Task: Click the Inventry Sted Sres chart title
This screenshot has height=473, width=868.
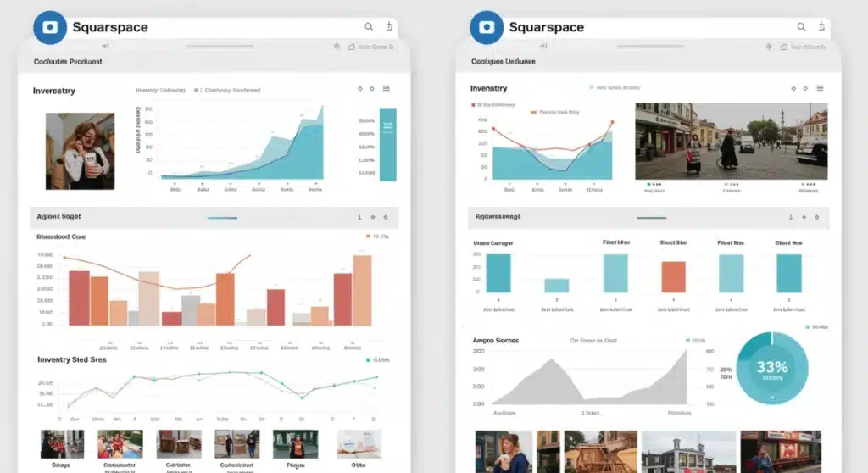Action: click(x=71, y=359)
